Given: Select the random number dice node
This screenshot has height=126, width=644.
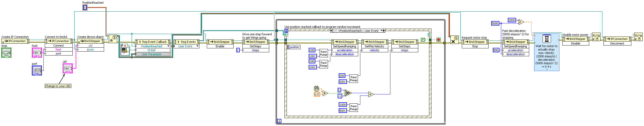Looking at the screenshot, I should coord(316,89).
